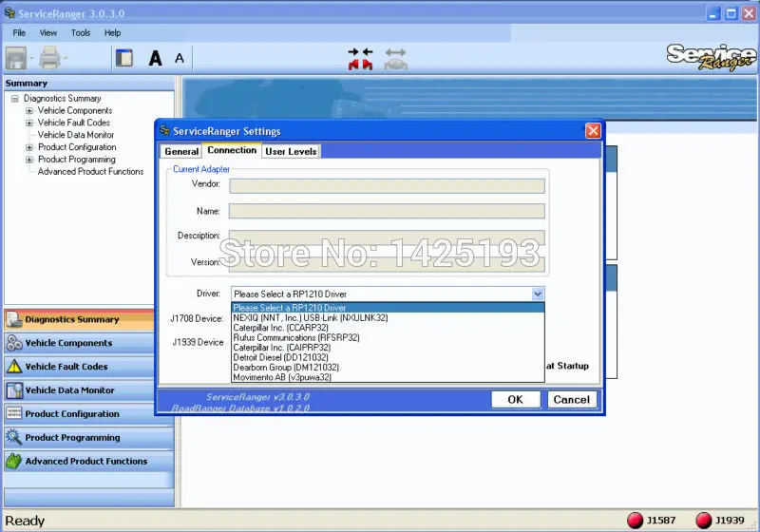Decrease font size with small A
The width and height of the screenshot is (760, 532).
180,59
